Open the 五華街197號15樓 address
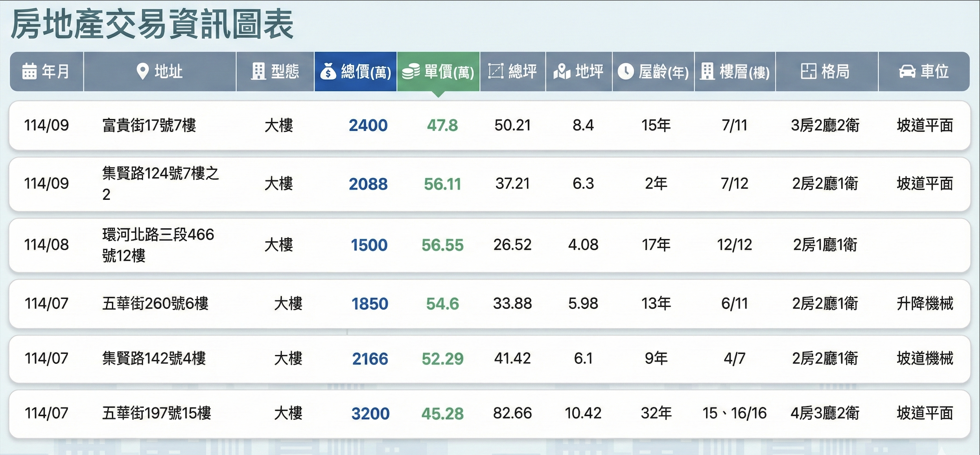980x455 pixels. [157, 413]
